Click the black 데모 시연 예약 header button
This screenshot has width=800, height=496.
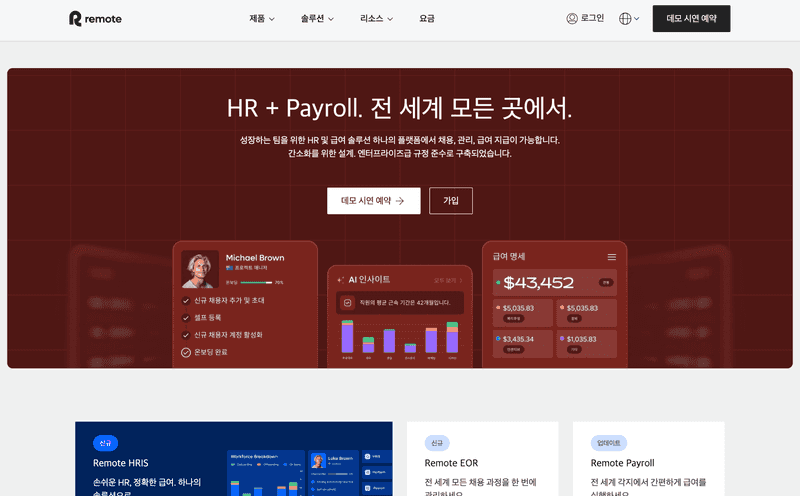point(691,19)
